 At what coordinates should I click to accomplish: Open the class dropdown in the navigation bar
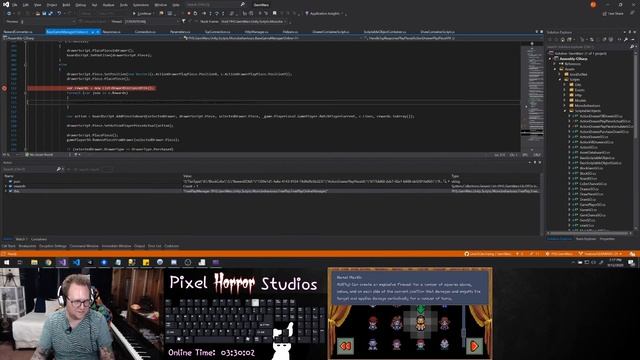271,38
